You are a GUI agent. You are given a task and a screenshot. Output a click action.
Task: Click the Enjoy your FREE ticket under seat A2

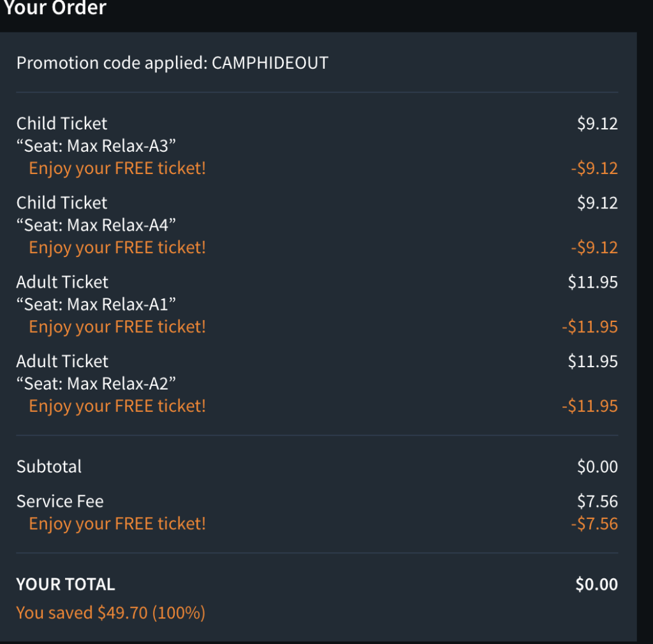[117, 406]
